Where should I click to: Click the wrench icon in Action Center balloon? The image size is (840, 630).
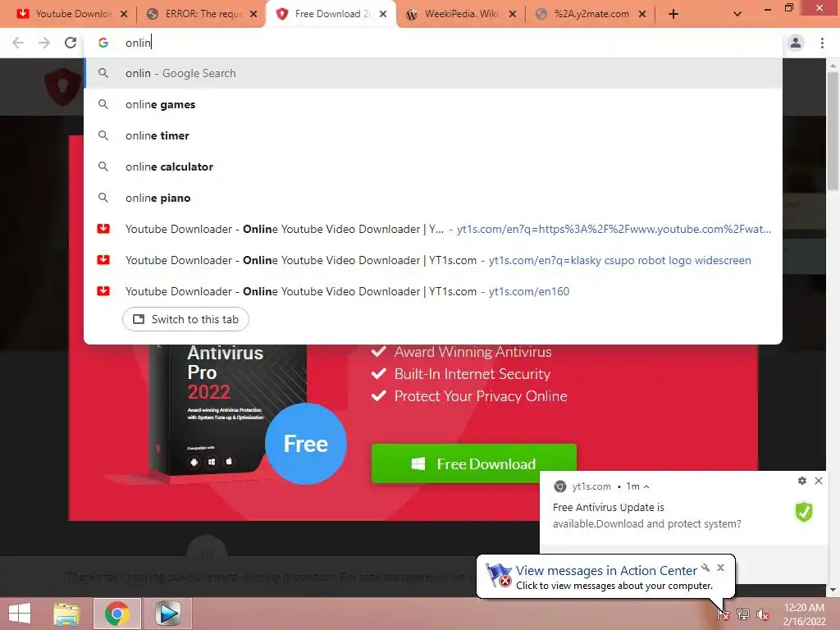[x=705, y=568]
